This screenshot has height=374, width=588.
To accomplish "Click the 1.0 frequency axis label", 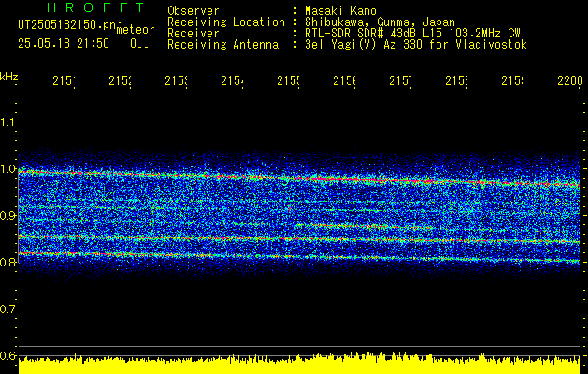I will coord(7,169).
